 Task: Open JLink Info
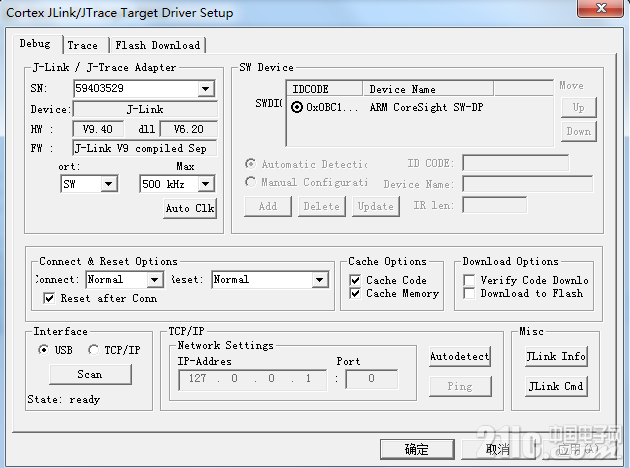(556, 356)
